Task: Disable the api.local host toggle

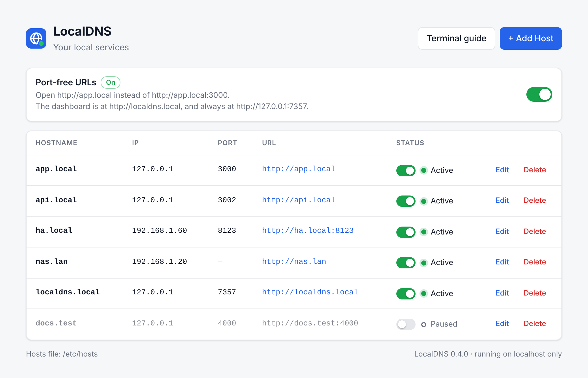Action: pos(406,201)
